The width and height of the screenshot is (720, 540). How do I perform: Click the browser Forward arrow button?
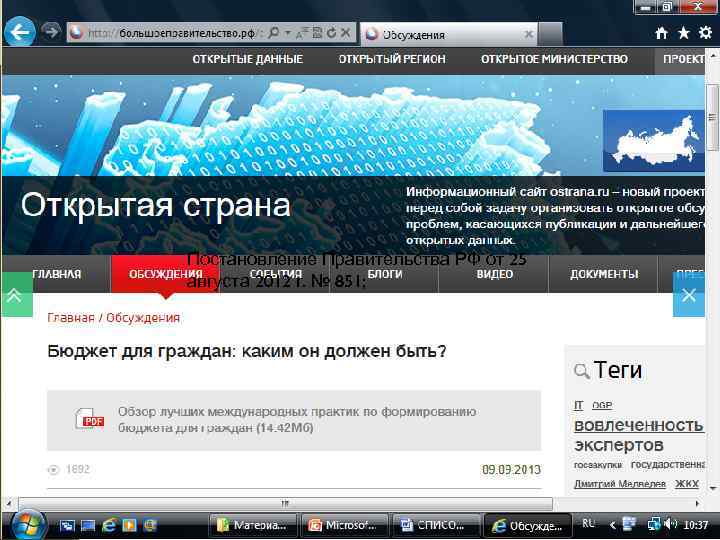[x=51, y=32]
